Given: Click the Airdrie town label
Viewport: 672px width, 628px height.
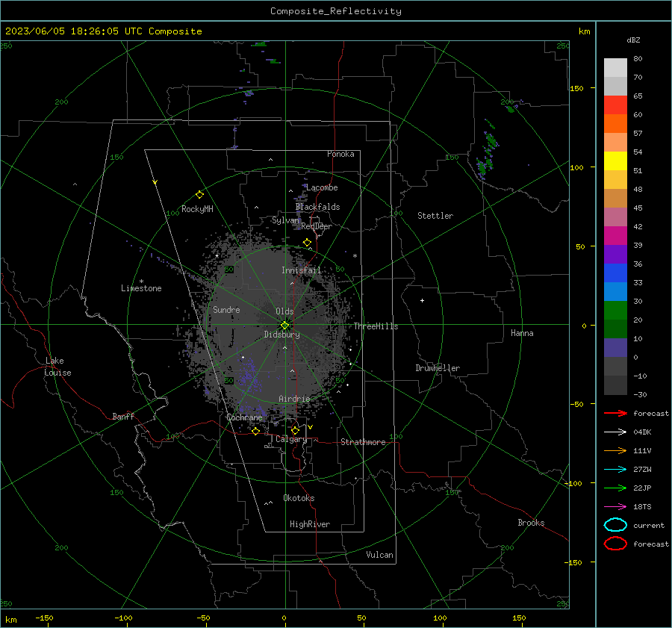Looking at the screenshot, I should coord(294,399).
